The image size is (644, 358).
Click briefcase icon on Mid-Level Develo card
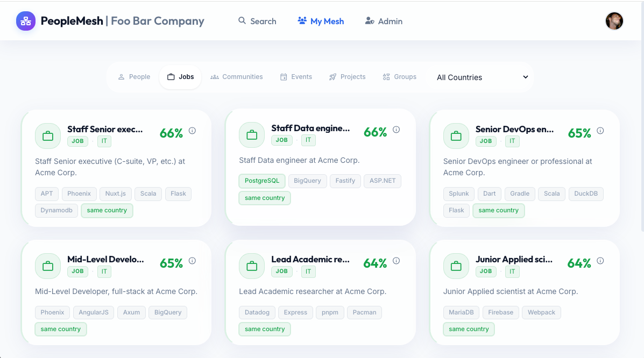[48, 266]
